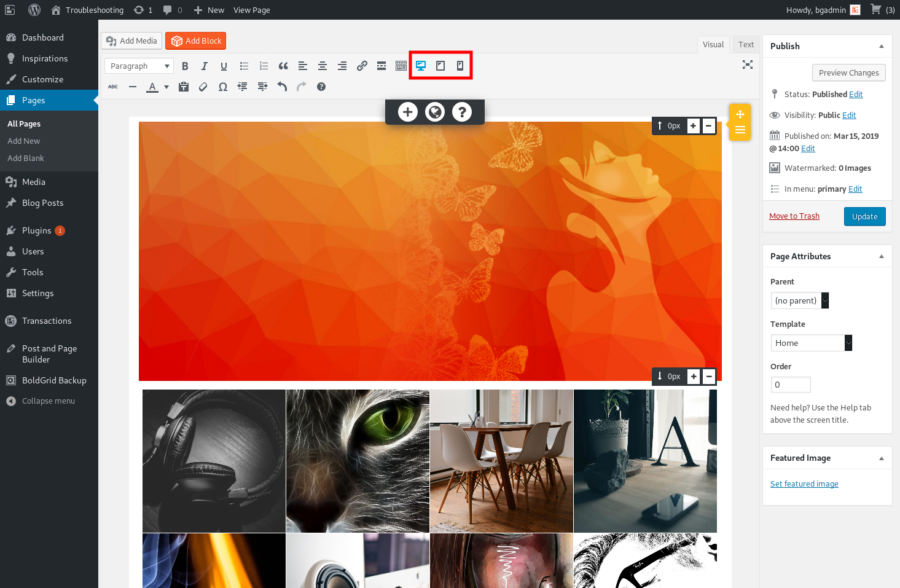Insert a bulleted list
This screenshot has width=900, height=588.
point(244,66)
